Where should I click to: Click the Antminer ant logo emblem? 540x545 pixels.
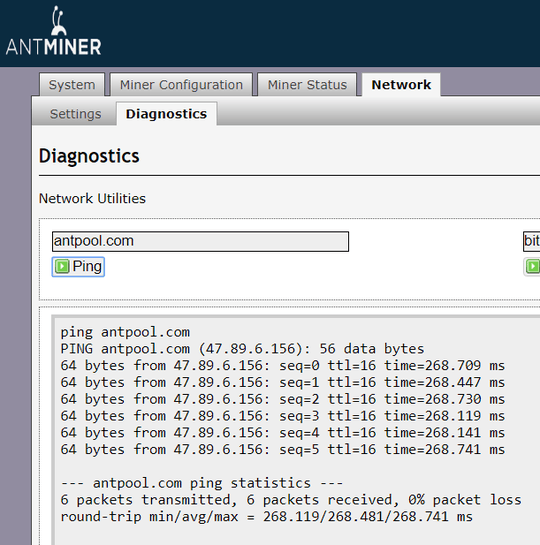click(58, 21)
